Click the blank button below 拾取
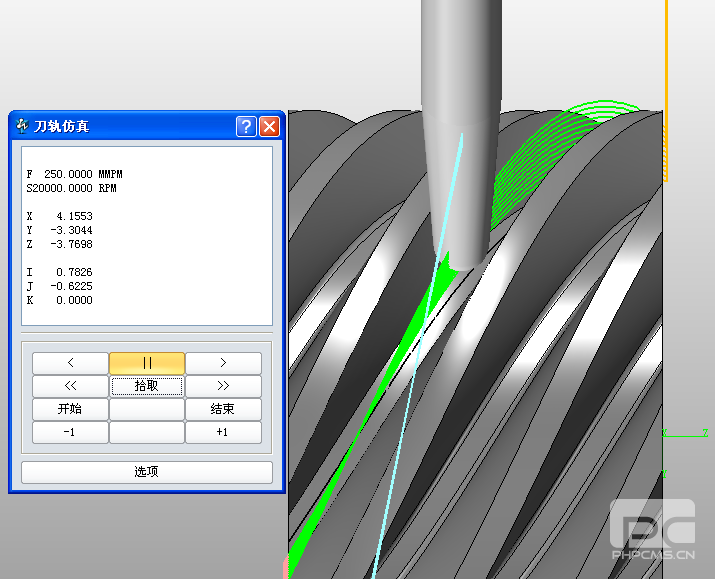The width and height of the screenshot is (715, 579). pyautogui.click(x=147, y=409)
